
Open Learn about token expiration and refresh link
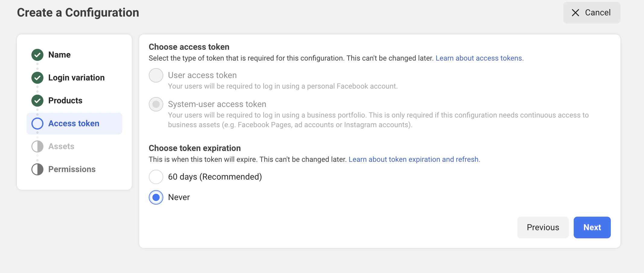[x=414, y=159]
